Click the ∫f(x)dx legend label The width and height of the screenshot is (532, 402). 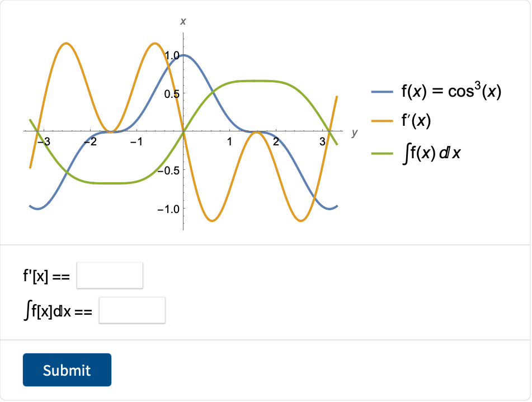point(431,153)
